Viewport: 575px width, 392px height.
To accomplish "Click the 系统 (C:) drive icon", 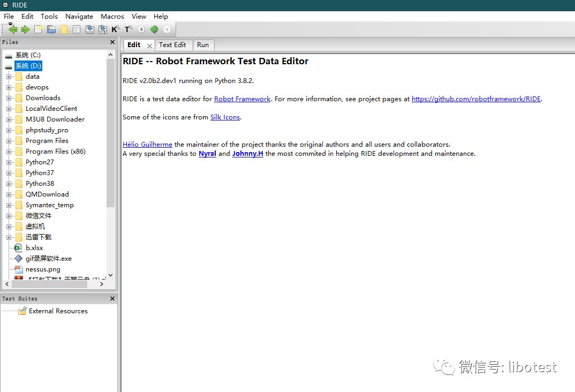I will pos(9,56).
